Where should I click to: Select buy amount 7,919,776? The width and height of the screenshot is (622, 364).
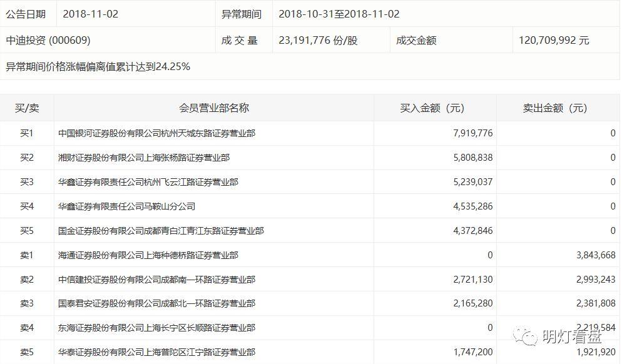pos(473,133)
